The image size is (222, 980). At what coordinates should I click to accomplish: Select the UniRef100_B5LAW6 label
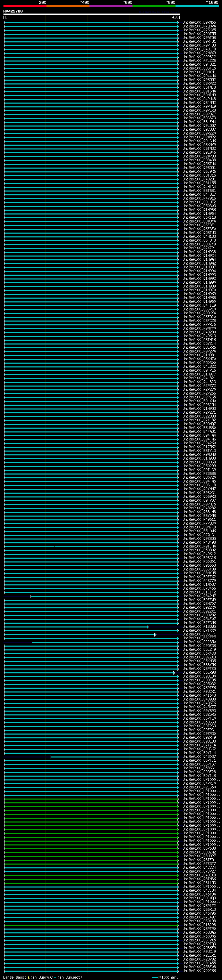pyautogui.click(x=199, y=531)
